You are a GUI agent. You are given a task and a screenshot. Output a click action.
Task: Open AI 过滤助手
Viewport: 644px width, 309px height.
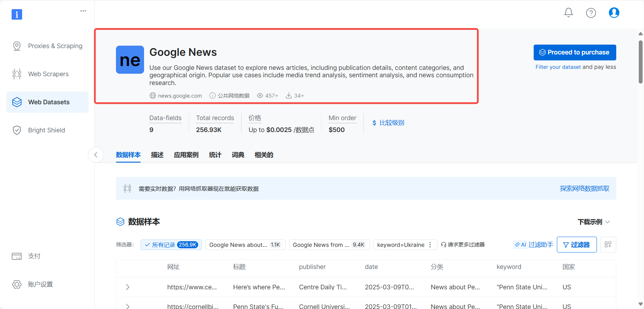[x=534, y=245]
